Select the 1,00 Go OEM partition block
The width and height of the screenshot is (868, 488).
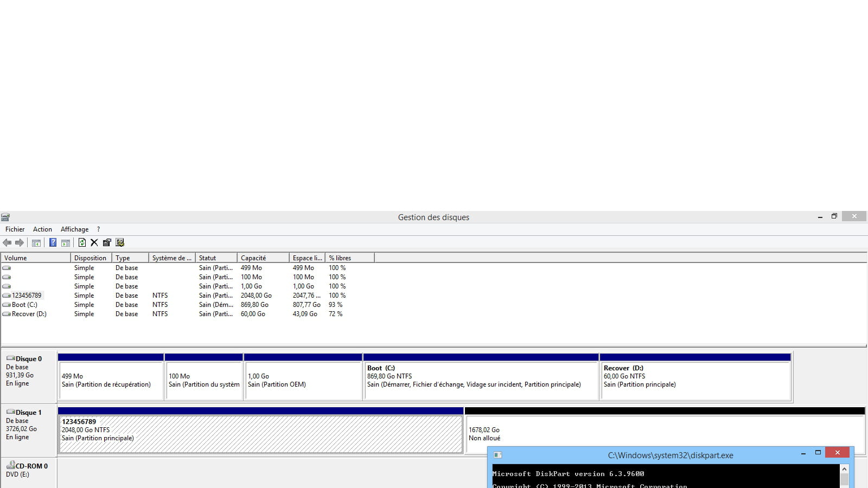click(x=303, y=377)
